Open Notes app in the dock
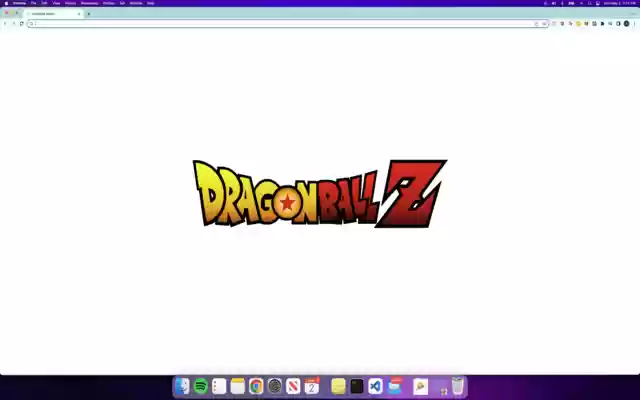This screenshot has width=640, height=400. point(238,386)
